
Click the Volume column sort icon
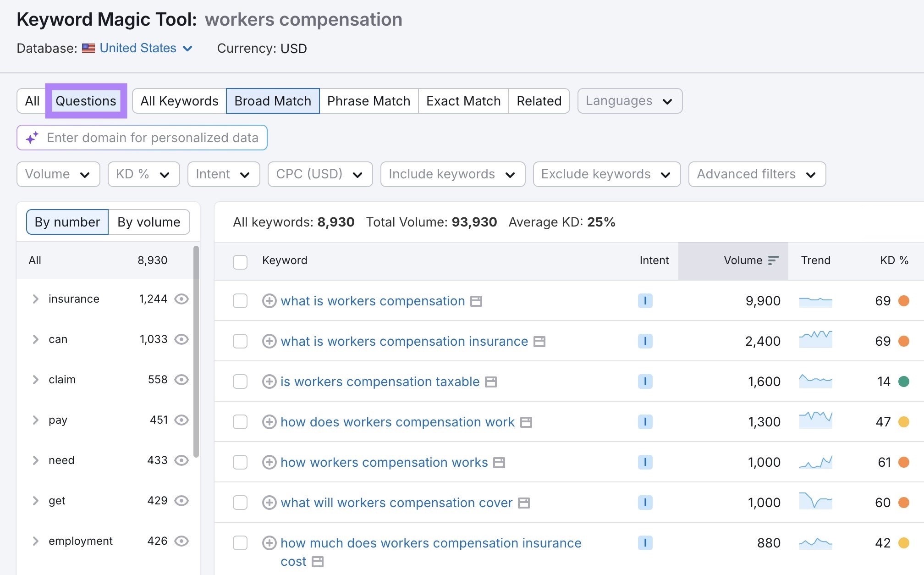(773, 260)
